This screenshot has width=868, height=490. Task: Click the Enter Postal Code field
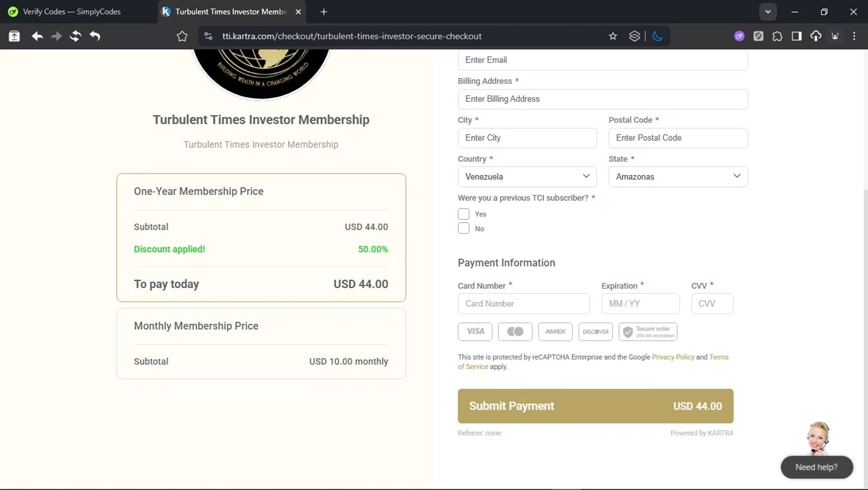[x=678, y=138]
